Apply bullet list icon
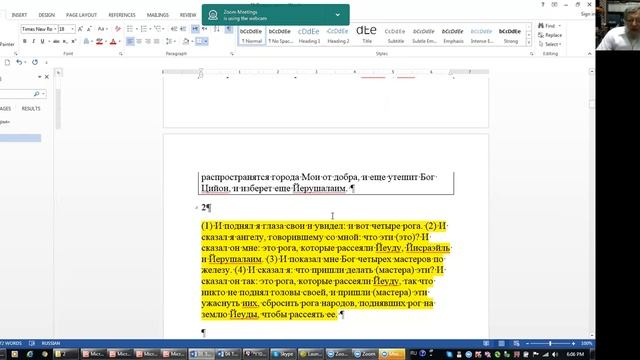The width and height of the screenshot is (640, 360). [130, 29]
